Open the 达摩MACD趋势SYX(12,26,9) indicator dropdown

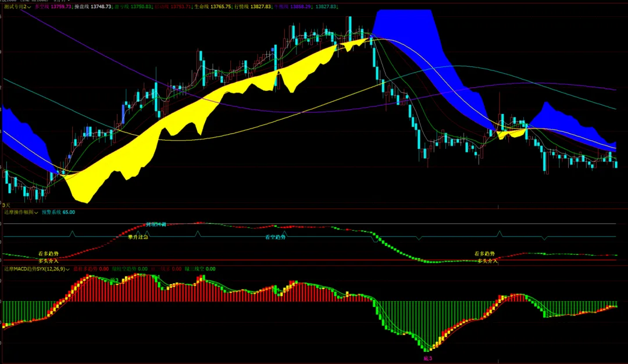[67, 269]
